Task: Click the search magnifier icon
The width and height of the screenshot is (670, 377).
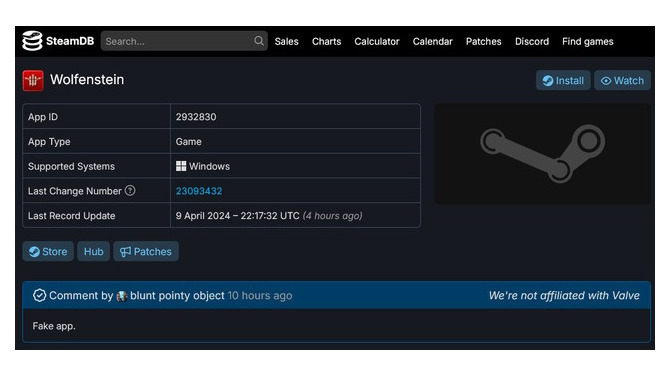Action: click(x=259, y=41)
